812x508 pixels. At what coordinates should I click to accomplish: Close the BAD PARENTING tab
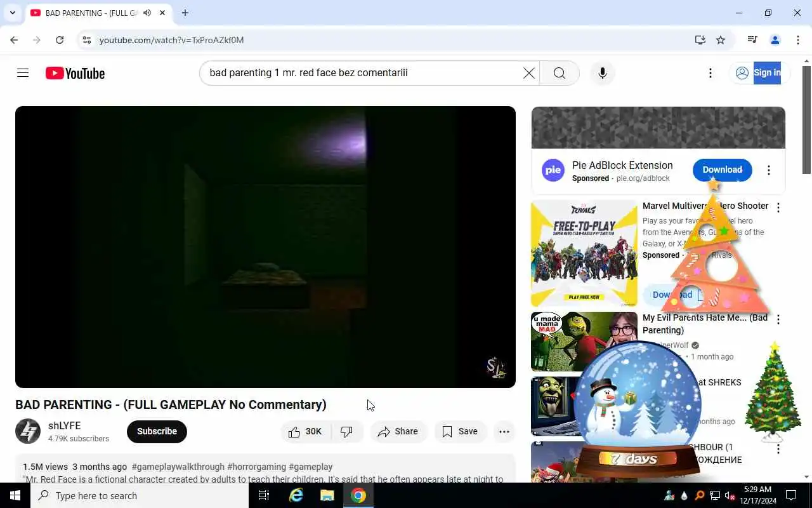coord(162,13)
